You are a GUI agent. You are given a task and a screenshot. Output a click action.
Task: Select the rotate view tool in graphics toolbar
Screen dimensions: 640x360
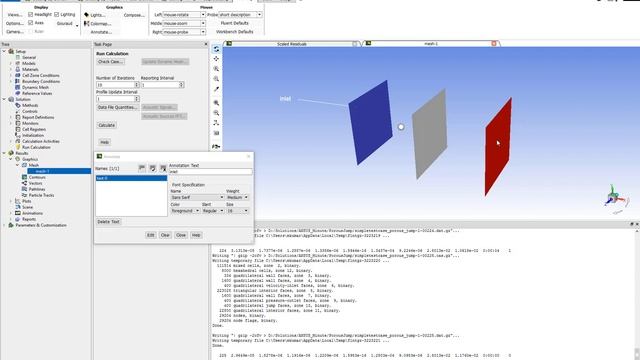[216, 49]
